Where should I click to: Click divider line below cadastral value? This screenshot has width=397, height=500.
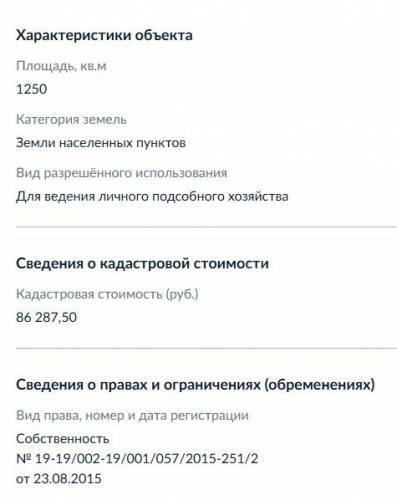(x=206, y=348)
